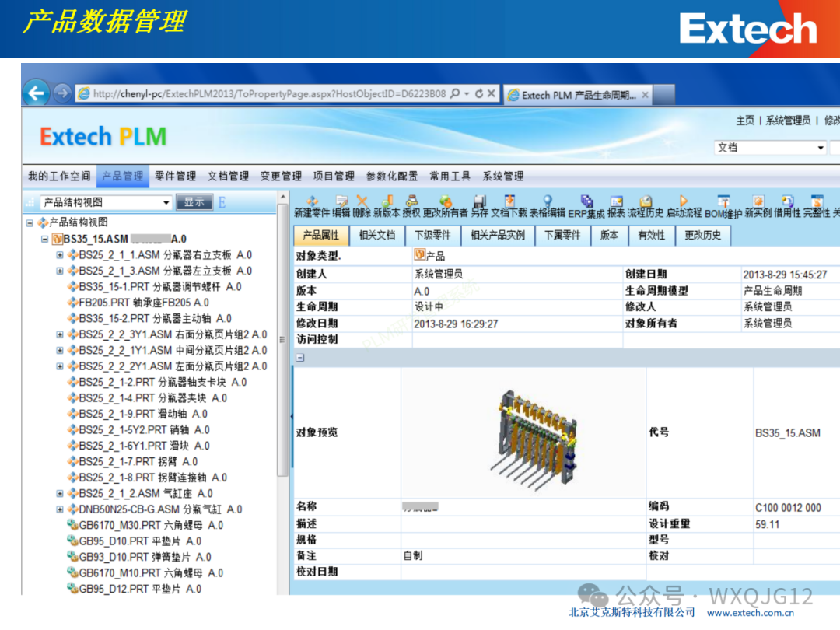Open the 报表 (report) tool
Viewport: 840px width, 630px height.
616,201
